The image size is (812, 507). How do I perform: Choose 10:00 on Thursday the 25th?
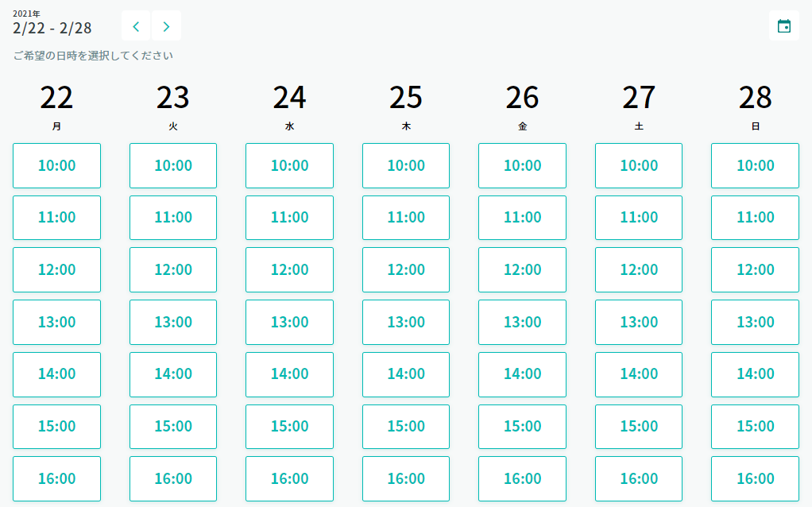coord(406,165)
